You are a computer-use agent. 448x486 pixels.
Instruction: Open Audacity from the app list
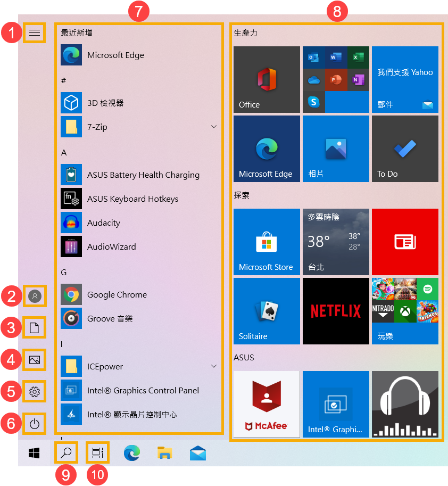tap(104, 223)
